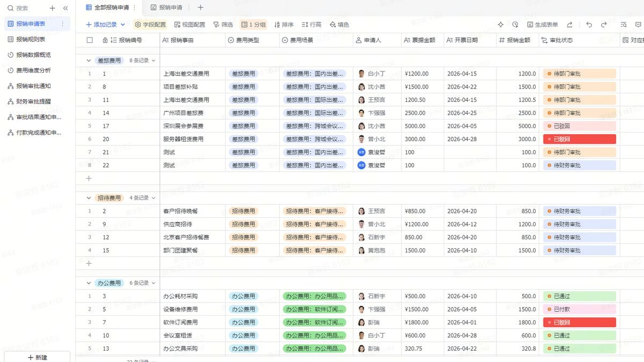Click the AI sparkle icon in toolbar
The image size is (644, 362).
[x=501, y=25]
